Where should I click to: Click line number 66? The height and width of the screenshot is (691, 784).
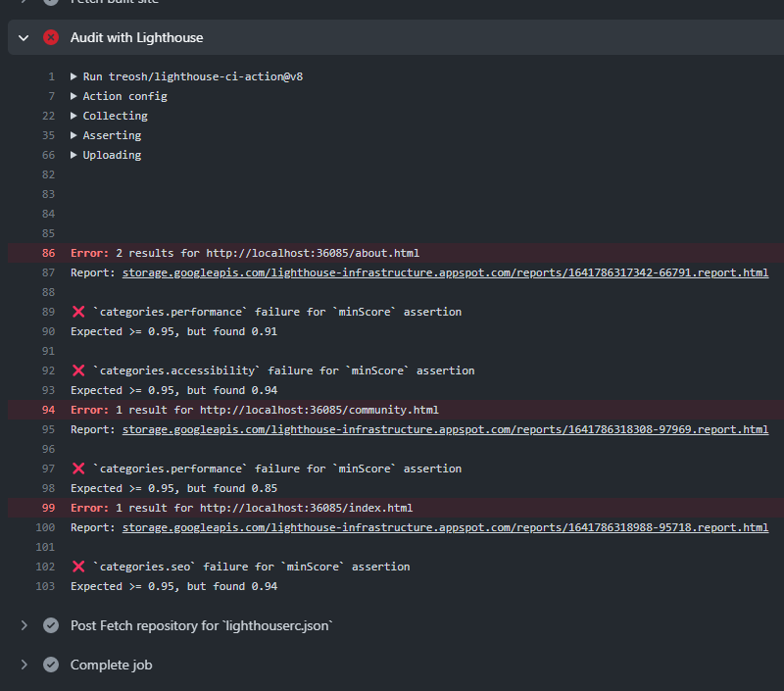[x=48, y=155]
